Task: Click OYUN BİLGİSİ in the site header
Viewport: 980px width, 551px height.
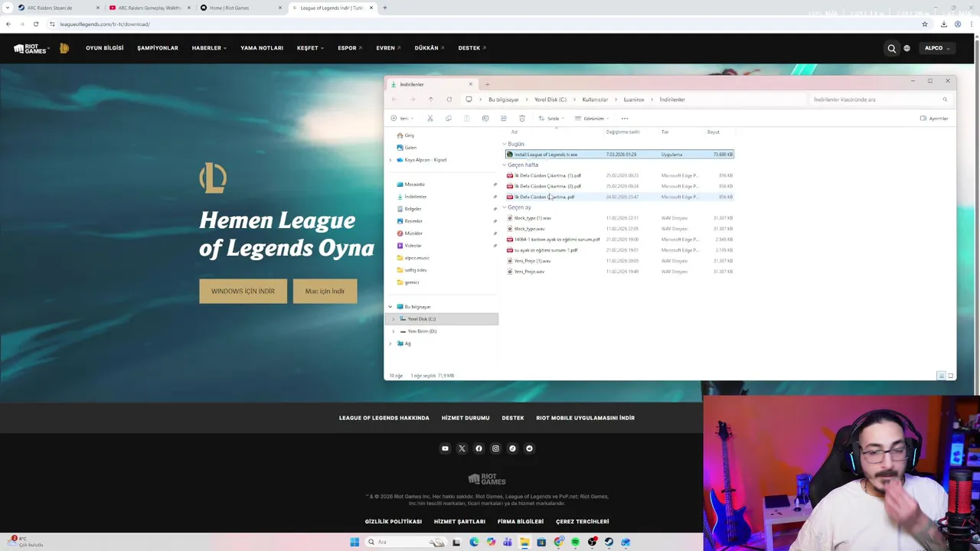Action: (105, 48)
